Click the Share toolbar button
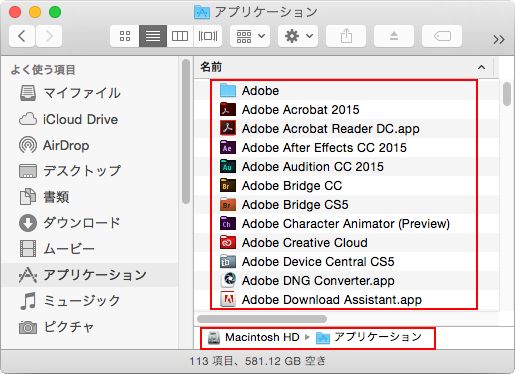The width and height of the screenshot is (515, 374). point(346,36)
